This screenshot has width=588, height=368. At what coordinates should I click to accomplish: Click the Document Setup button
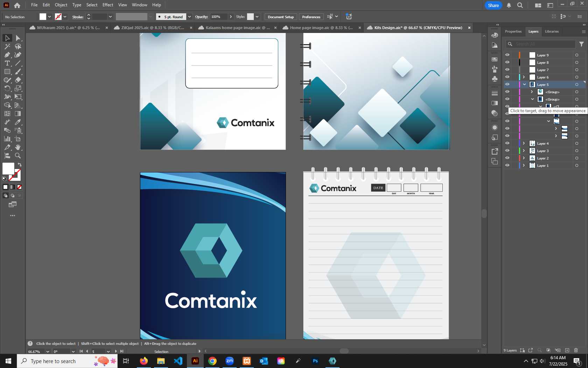281,17
